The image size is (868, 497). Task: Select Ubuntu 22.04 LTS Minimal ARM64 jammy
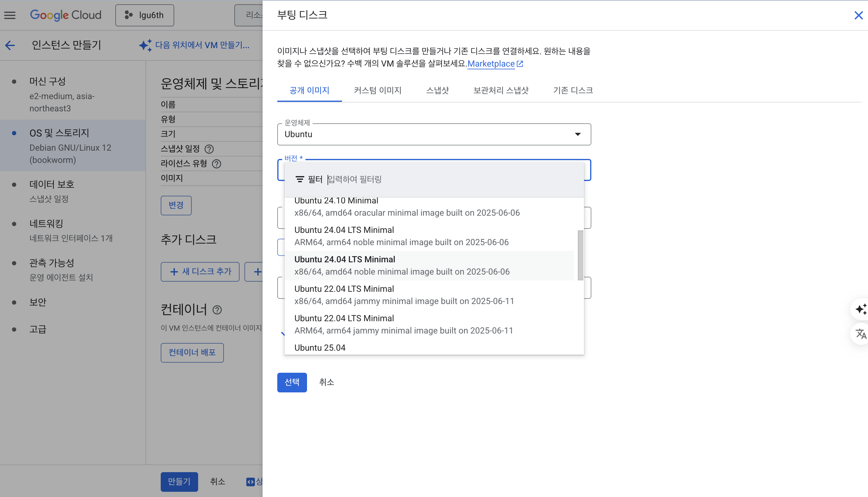429,324
